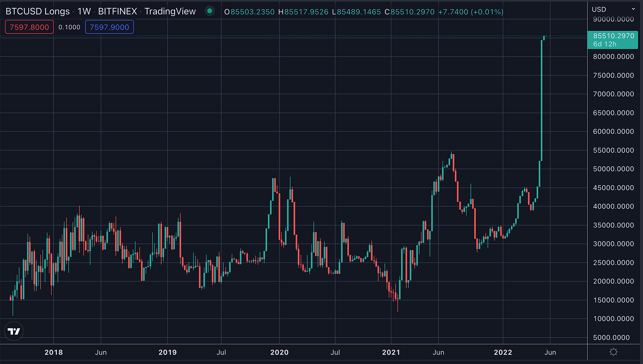Image resolution: width=643 pixels, height=364 pixels.
Task: Click the 2020 time axis label
Action: 279,352
